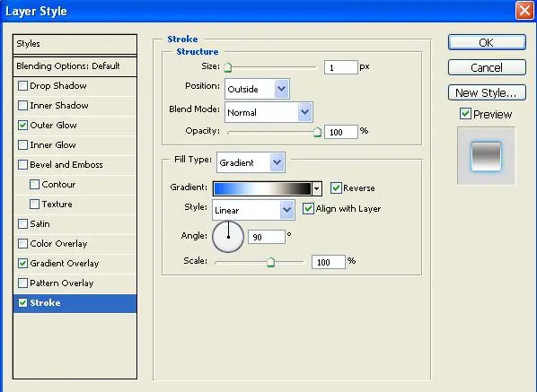Disable Align with Layer option
537x392 pixels.
point(308,208)
